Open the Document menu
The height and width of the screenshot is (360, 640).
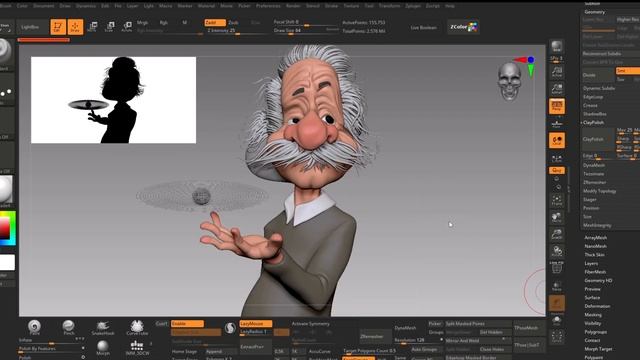tap(43, 6)
